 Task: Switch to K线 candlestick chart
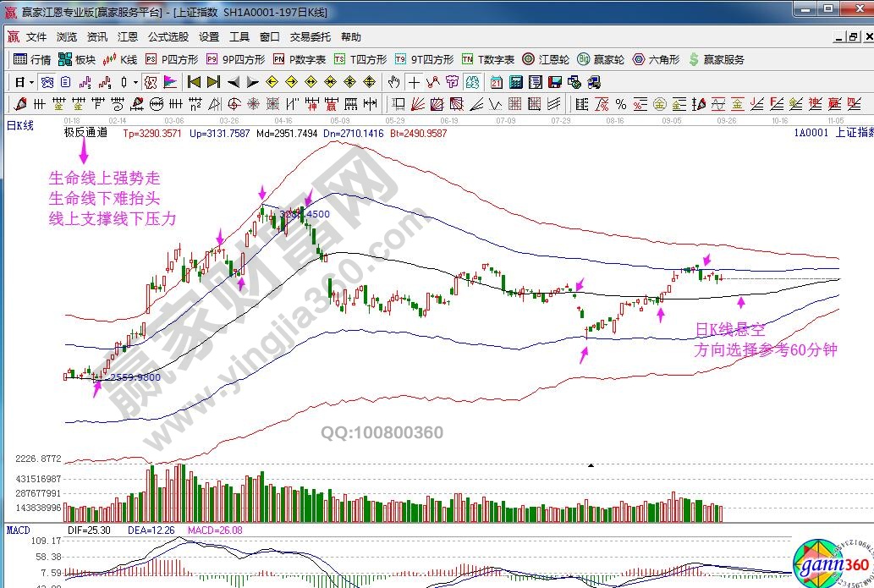[x=121, y=60]
